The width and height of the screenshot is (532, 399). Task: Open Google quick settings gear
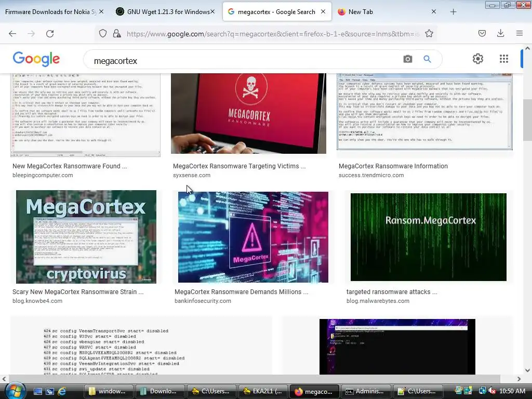(478, 59)
